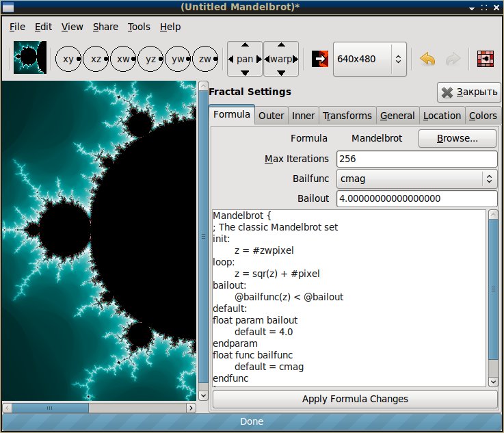The width and height of the screenshot is (504, 433).
Task: Click inside the formula code text area
Action: coord(349,298)
